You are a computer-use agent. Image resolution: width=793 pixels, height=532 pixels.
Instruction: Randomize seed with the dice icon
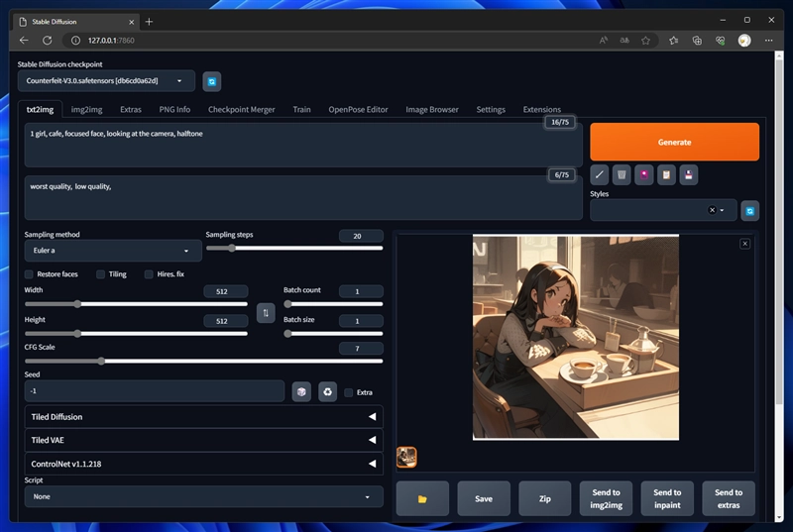pos(301,392)
